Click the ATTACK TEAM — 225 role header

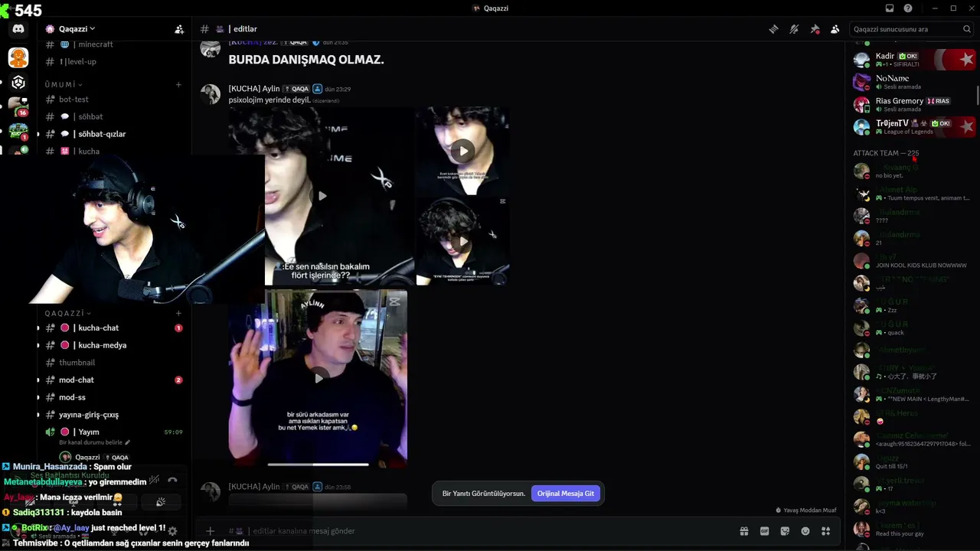pos(886,153)
